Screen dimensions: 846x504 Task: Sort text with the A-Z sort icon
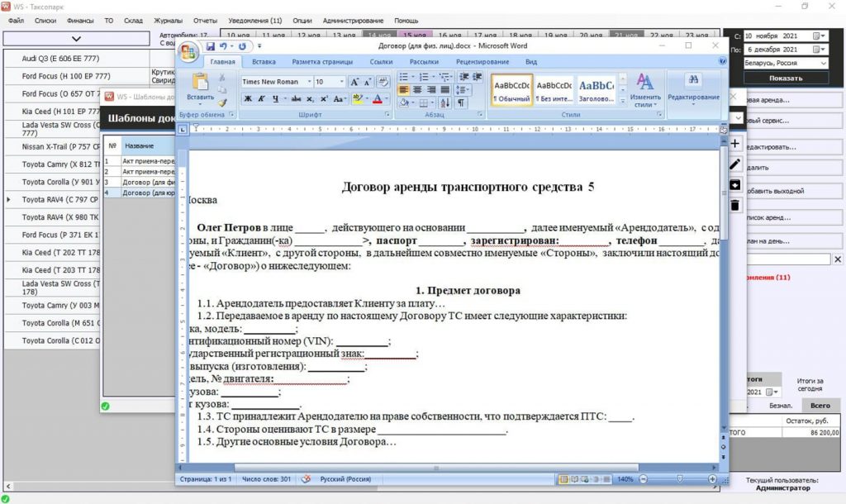coord(444,102)
